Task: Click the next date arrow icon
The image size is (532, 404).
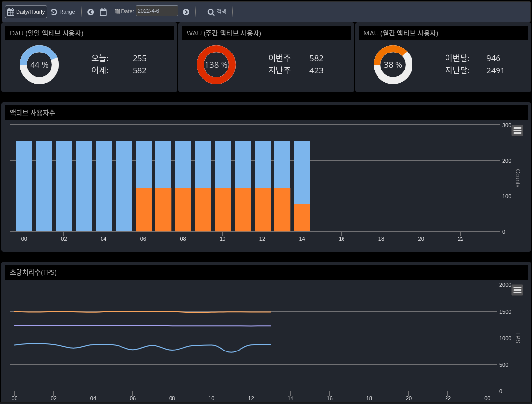Action: pos(186,12)
